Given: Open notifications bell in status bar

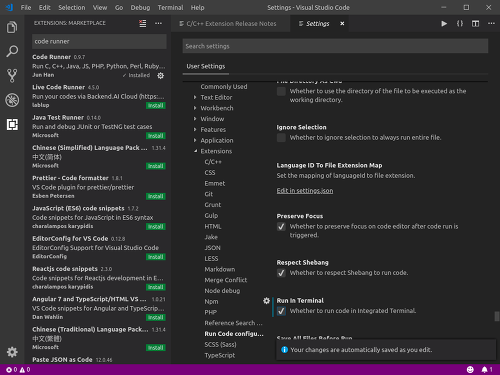Looking at the screenshot, I should tap(485, 369).
